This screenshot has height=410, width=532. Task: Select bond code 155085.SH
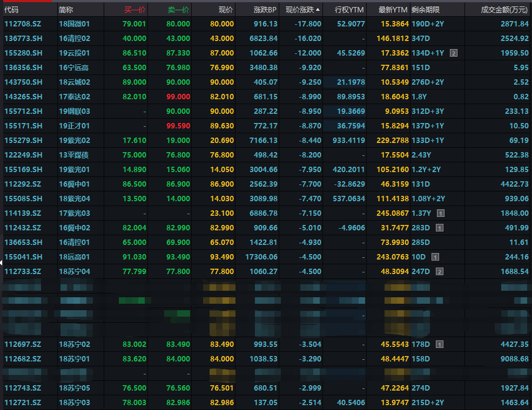click(23, 199)
